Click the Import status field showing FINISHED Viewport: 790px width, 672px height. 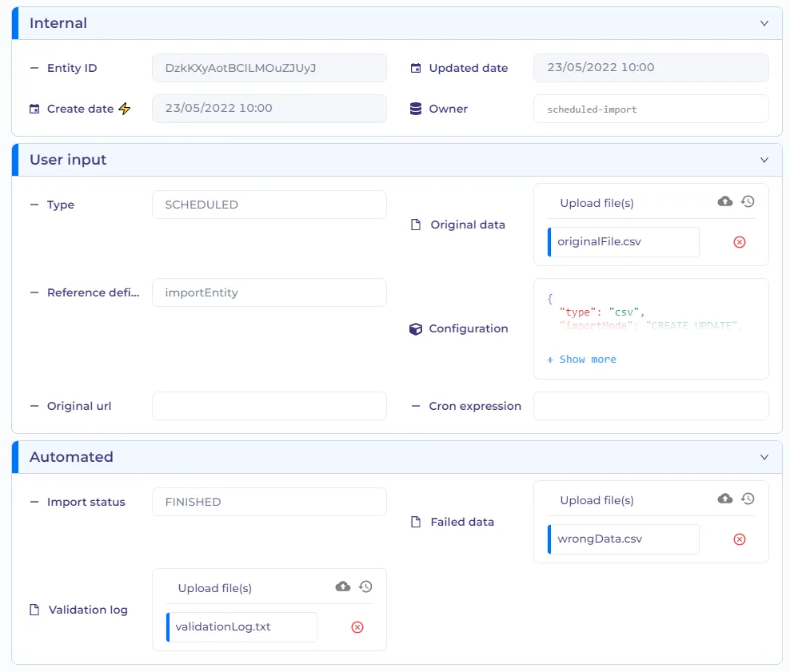point(269,502)
